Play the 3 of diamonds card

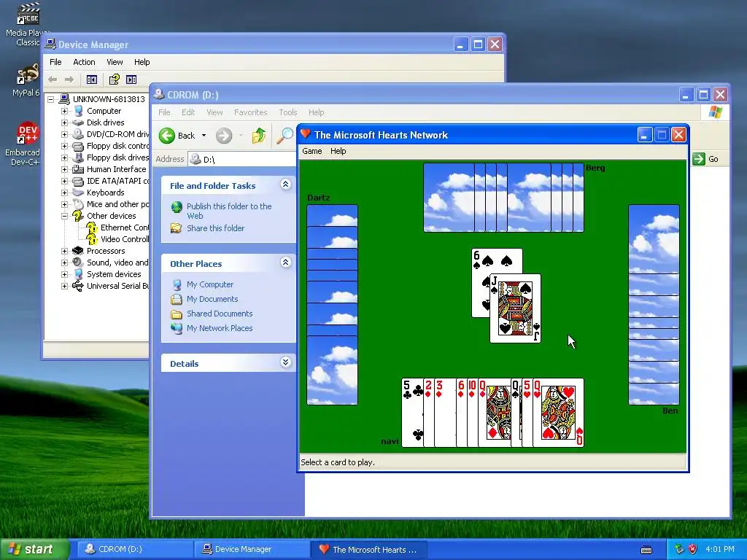coord(445,413)
